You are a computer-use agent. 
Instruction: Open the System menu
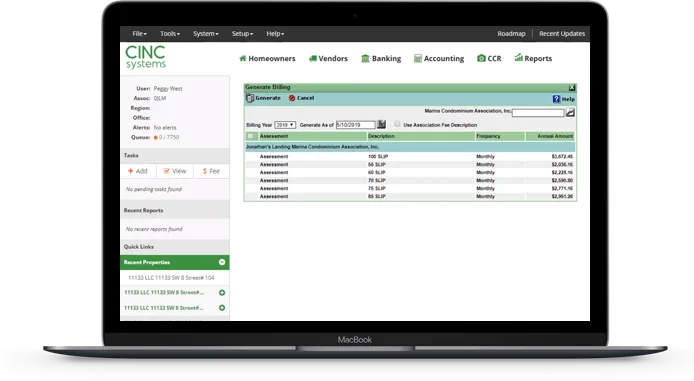click(x=206, y=34)
